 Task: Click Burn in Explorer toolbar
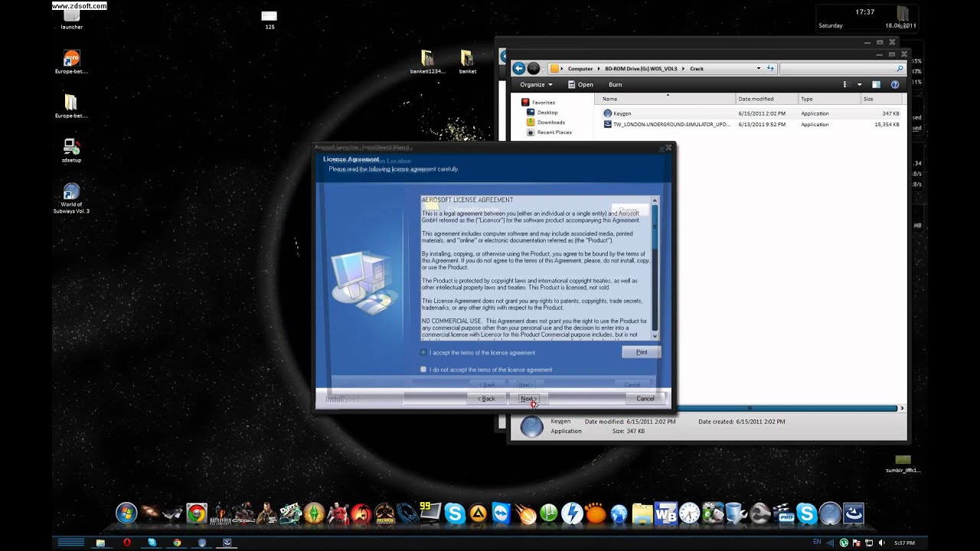point(615,84)
